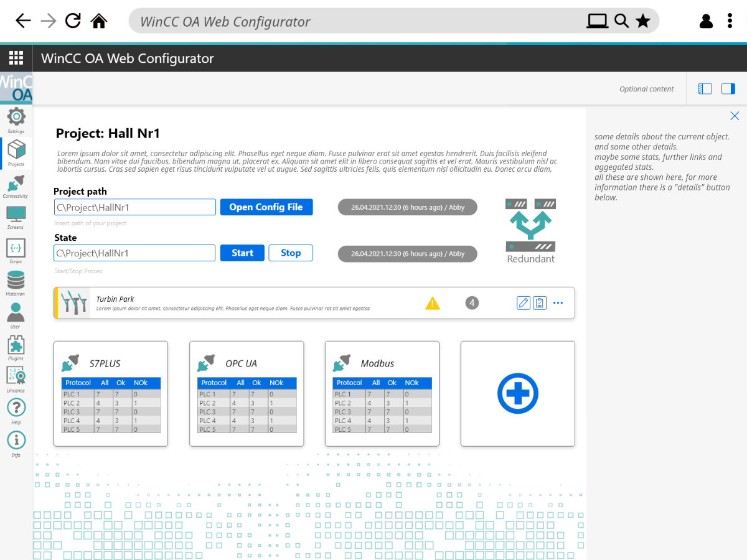The image size is (747, 560).
Task: Open the Licence certificate icon
Action: pos(16,376)
